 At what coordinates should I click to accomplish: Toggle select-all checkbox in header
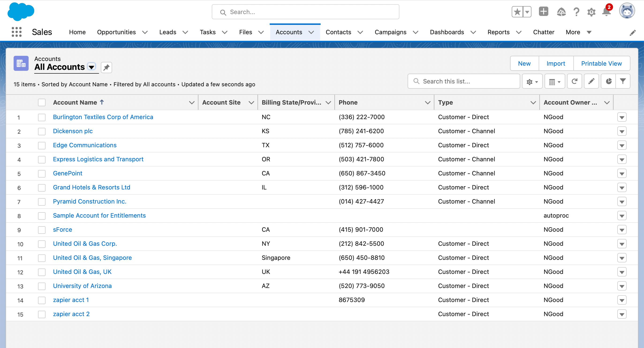(x=42, y=102)
